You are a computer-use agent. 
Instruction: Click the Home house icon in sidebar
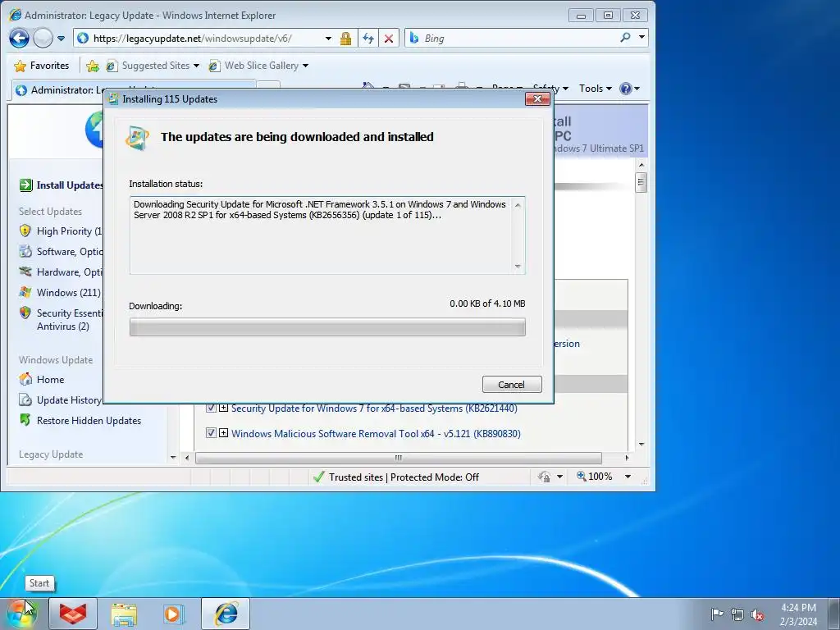tap(25, 379)
